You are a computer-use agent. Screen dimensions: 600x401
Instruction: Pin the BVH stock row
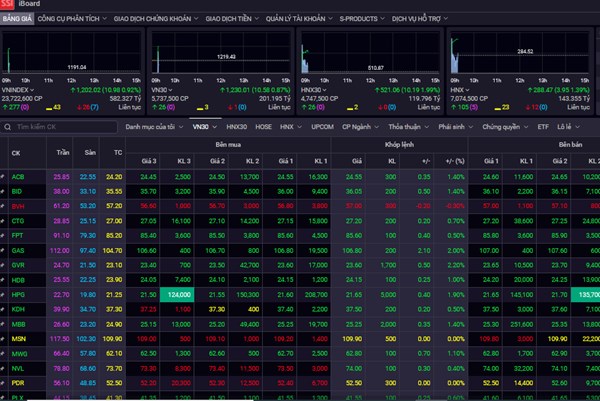(x=2, y=206)
